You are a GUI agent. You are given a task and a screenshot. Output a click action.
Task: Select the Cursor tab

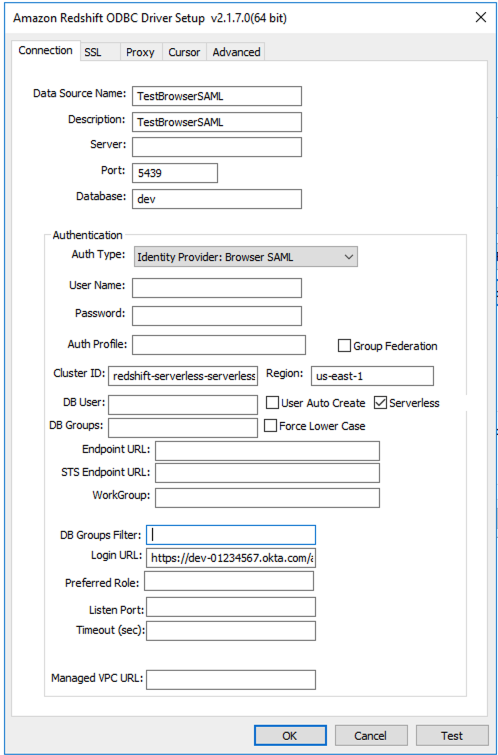pyautogui.click(x=184, y=52)
